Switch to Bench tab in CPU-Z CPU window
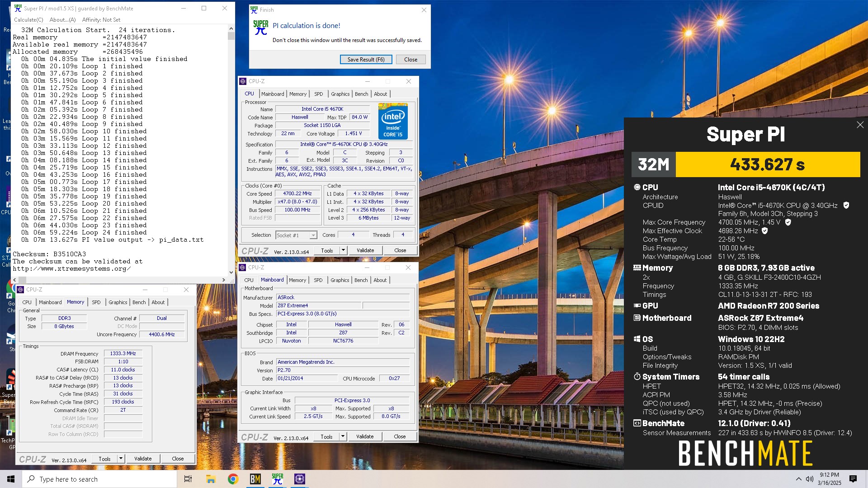The image size is (868, 488). click(362, 94)
